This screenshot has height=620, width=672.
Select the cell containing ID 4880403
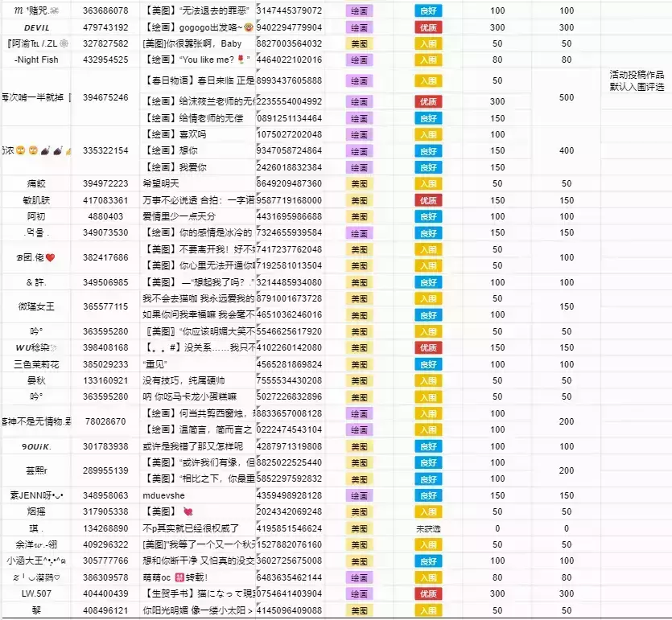[105, 216]
